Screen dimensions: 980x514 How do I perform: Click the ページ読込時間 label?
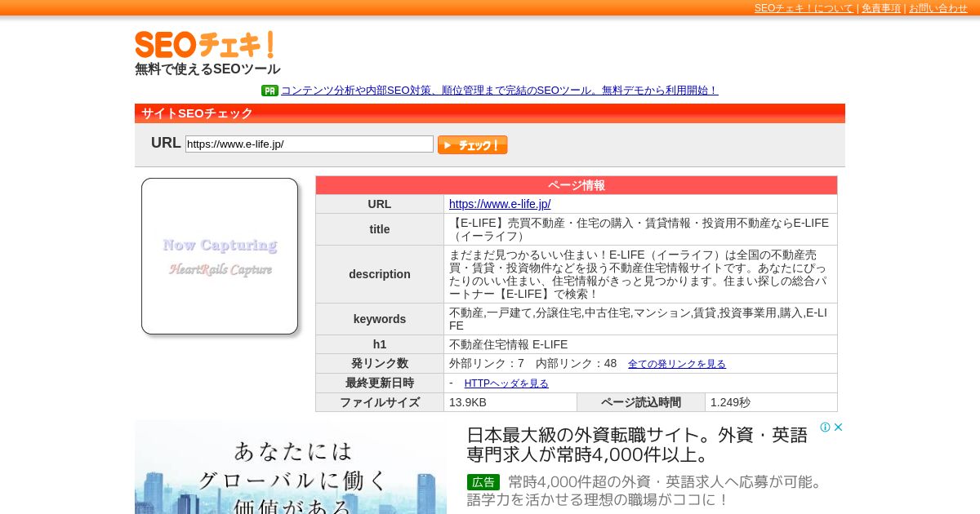tap(641, 402)
